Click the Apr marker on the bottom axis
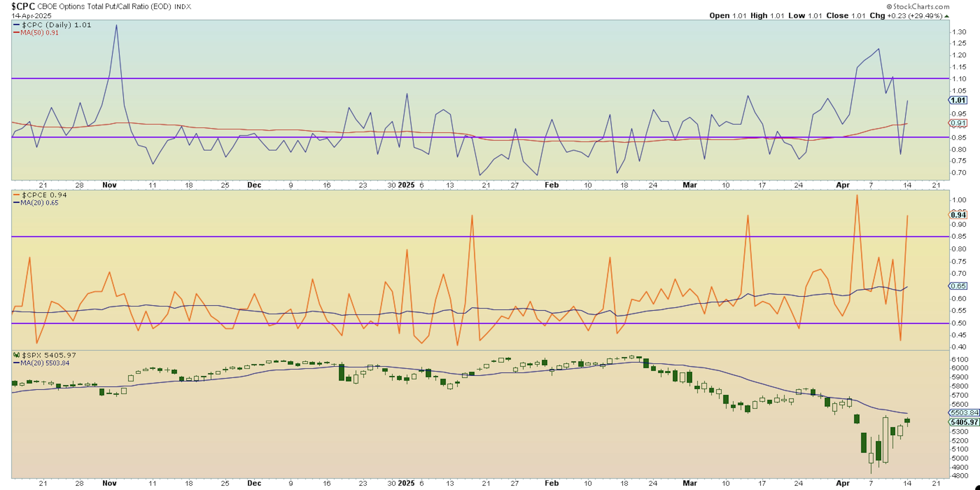980x490 pixels. click(x=842, y=483)
